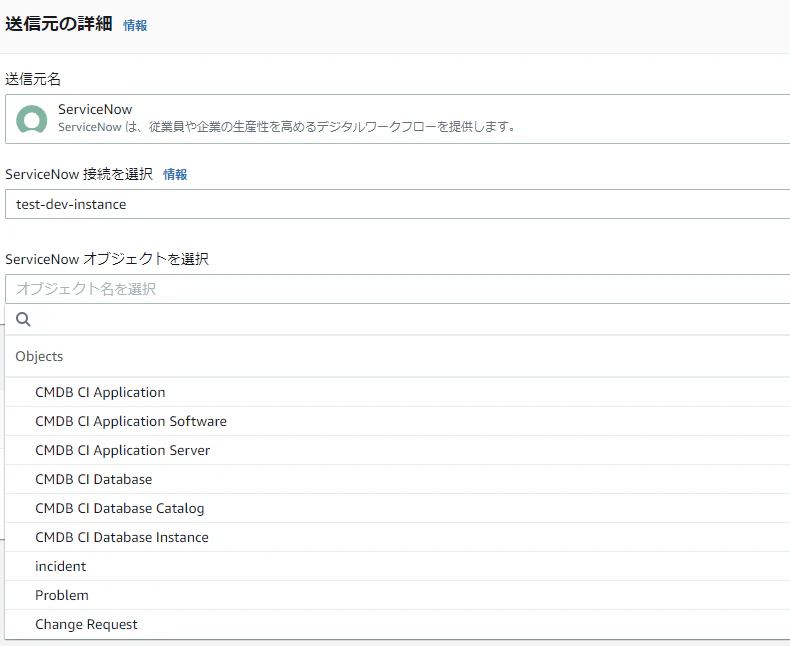790x646 pixels.
Task: Select CMDB CI Database Catalog
Action: click(398, 508)
